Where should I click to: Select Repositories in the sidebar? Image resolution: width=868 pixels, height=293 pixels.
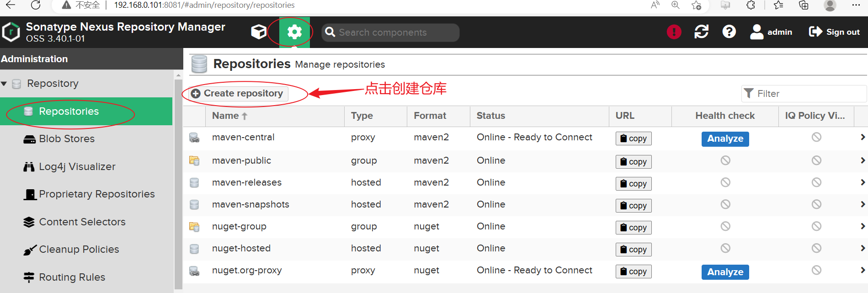point(86,112)
